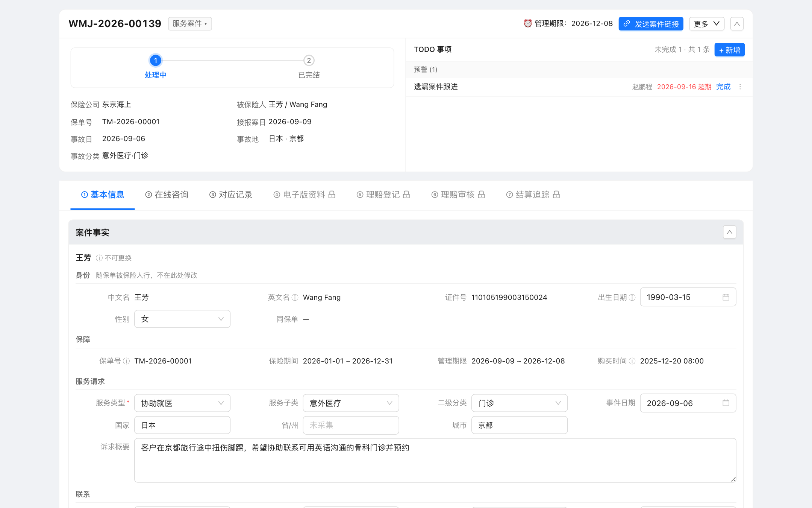The image size is (812, 508).
Task: Open calendar icon in 出生日期 field
Action: (726, 297)
